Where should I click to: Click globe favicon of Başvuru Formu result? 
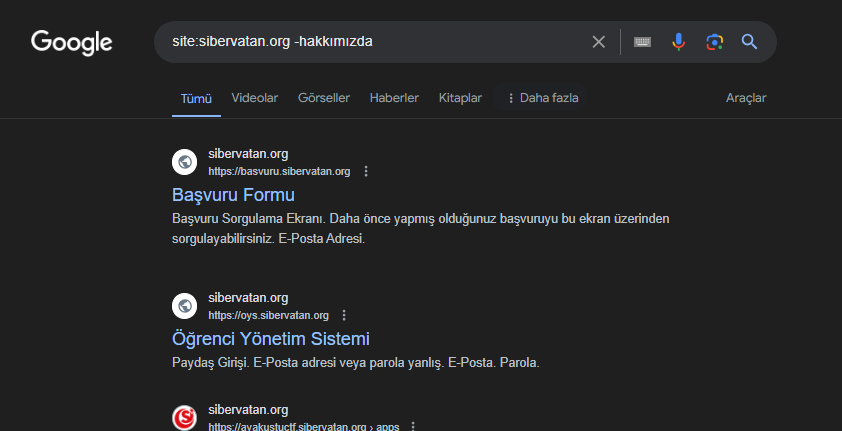coord(184,162)
